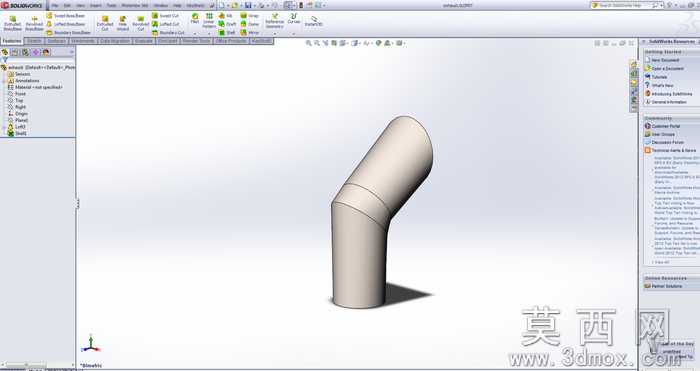Open the Hole Wizard tool
Viewport: 700px width, 371px height.
pos(123,23)
